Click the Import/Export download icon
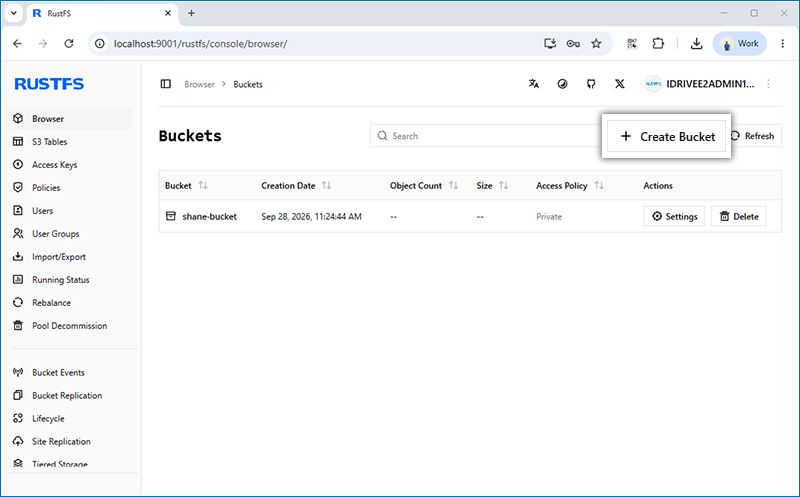 18,256
